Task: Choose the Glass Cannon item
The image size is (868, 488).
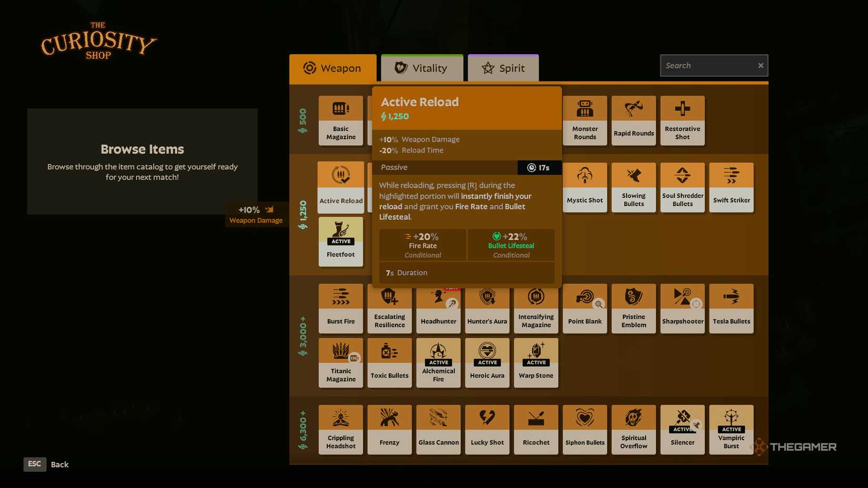Action: click(x=438, y=430)
